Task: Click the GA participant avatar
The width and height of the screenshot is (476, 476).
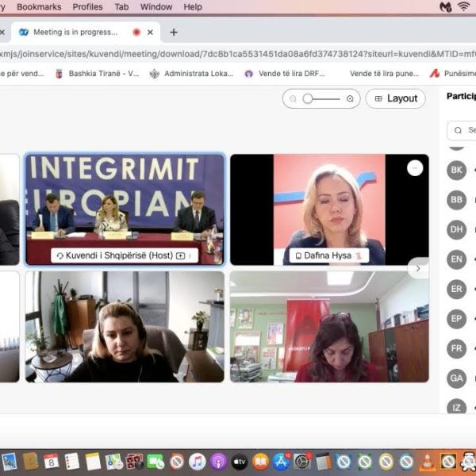Action: tap(456, 378)
